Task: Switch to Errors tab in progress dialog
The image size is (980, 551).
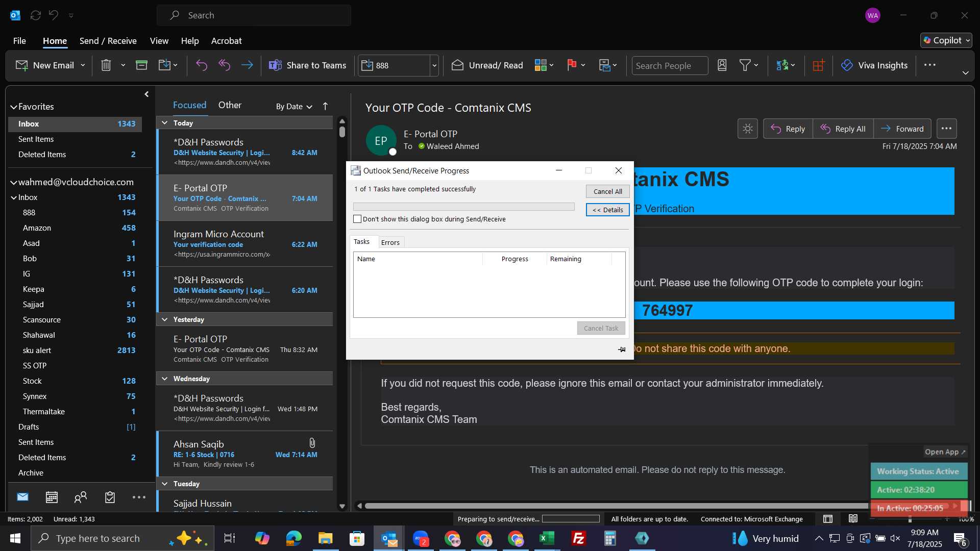Action: point(390,242)
